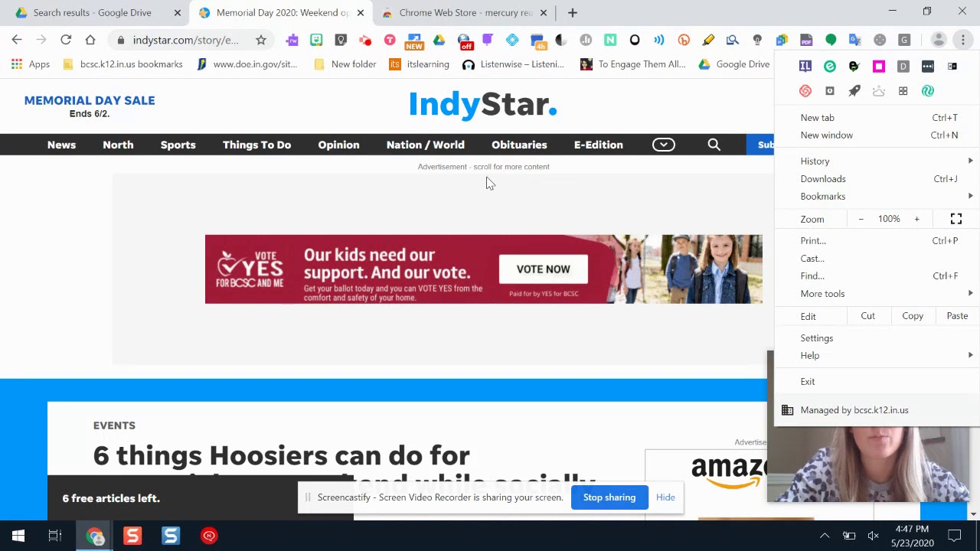Expand the Bookmarks submenu

coord(877,196)
